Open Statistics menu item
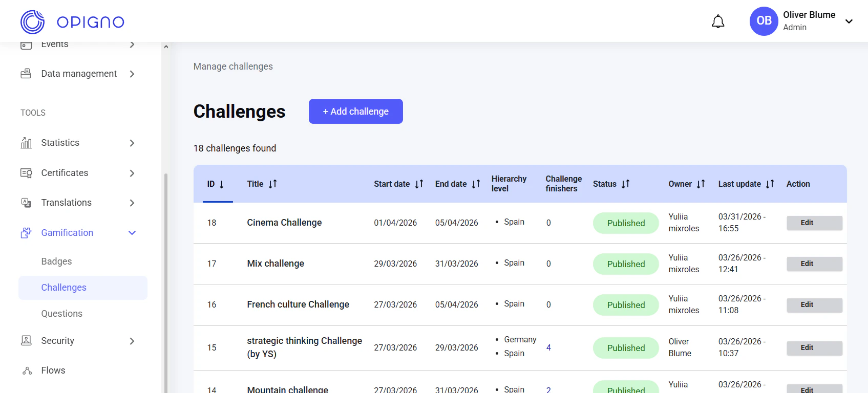The image size is (868, 393). (x=60, y=143)
